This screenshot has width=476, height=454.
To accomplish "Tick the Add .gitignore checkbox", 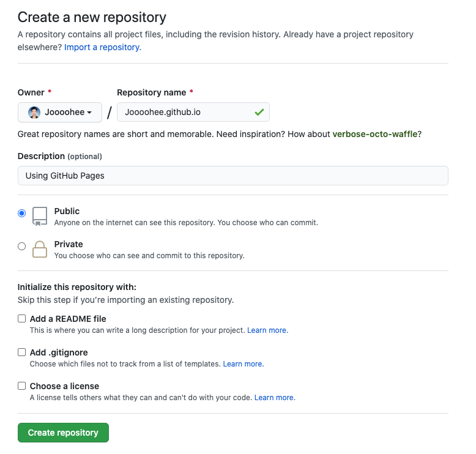I will point(21,352).
